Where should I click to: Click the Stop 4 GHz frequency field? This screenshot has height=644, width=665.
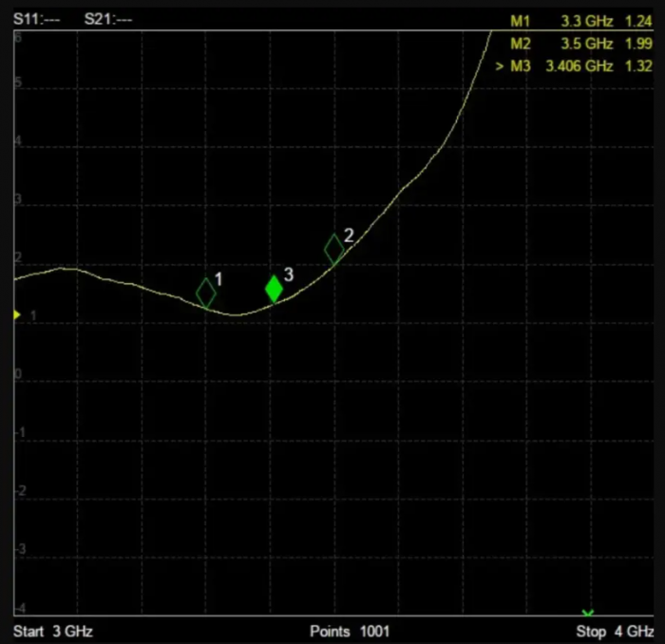(615, 632)
